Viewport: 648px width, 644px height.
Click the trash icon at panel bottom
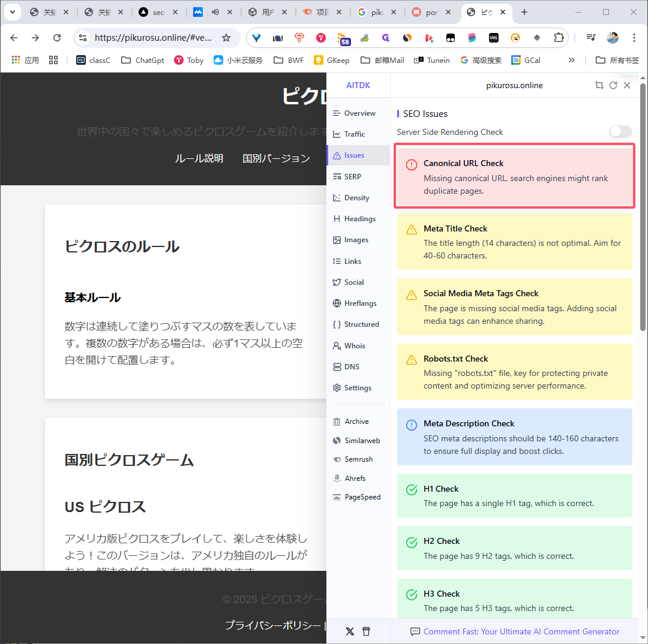[366, 631]
